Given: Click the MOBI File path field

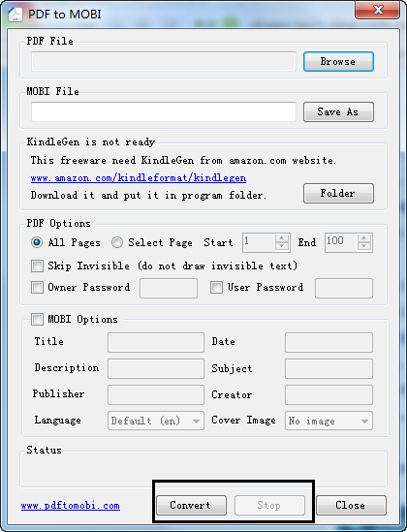Looking at the screenshot, I should 164,111.
